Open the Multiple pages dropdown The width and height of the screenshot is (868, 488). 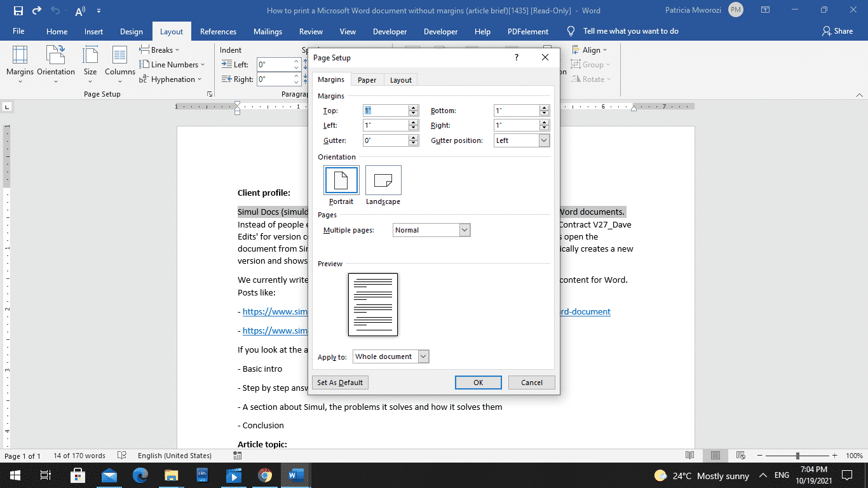point(463,229)
